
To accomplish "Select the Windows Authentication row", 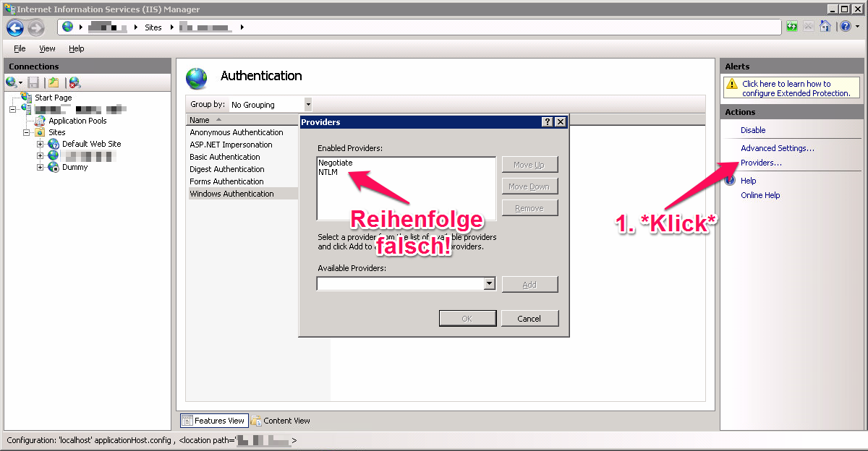I will 242,194.
